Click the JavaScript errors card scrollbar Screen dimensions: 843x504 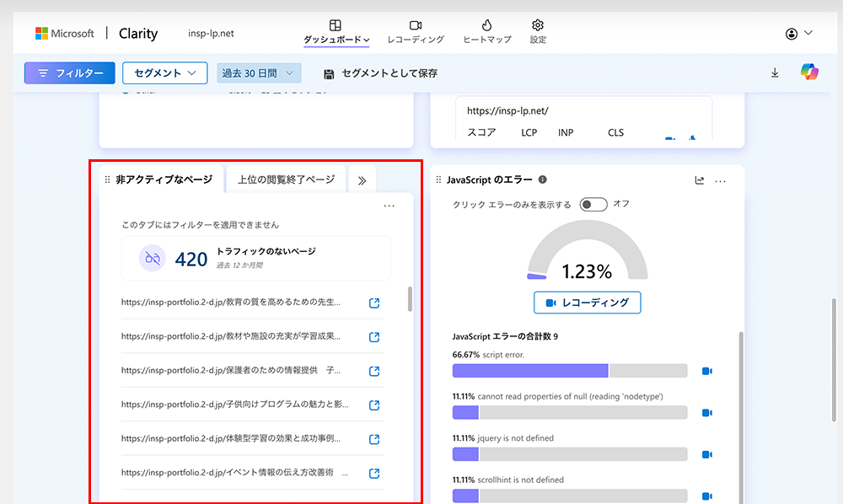tap(741, 417)
